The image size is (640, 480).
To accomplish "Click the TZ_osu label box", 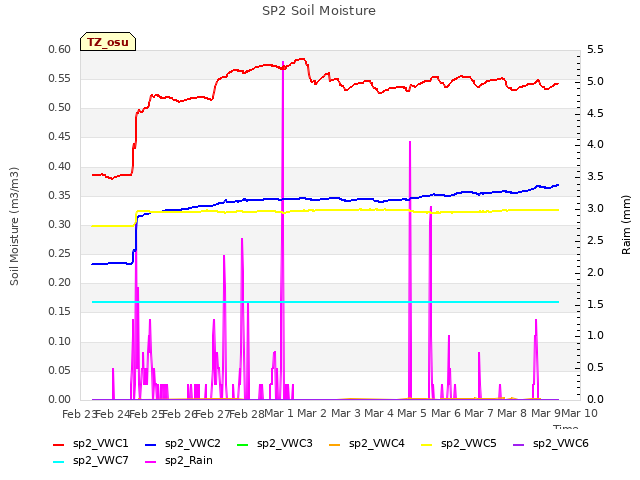I will tap(108, 42).
